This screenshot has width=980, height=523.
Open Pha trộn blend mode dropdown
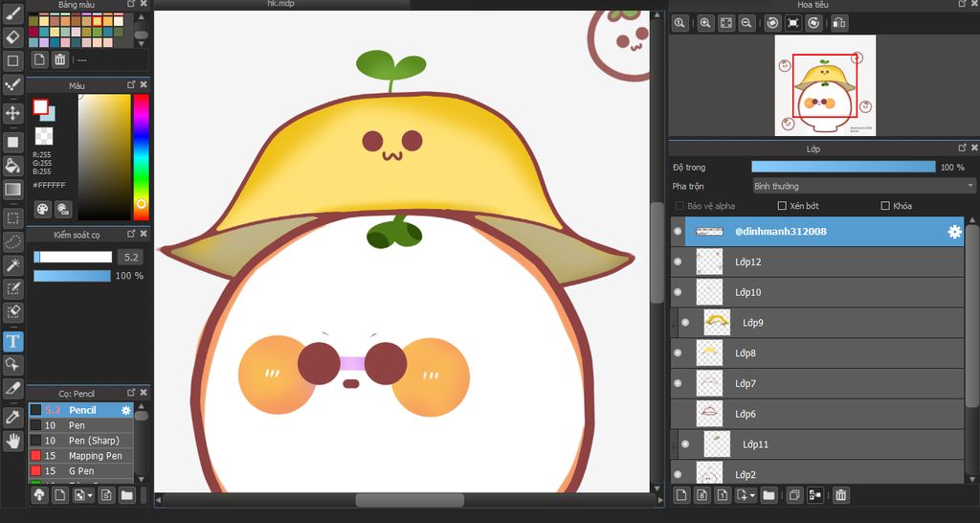click(864, 186)
